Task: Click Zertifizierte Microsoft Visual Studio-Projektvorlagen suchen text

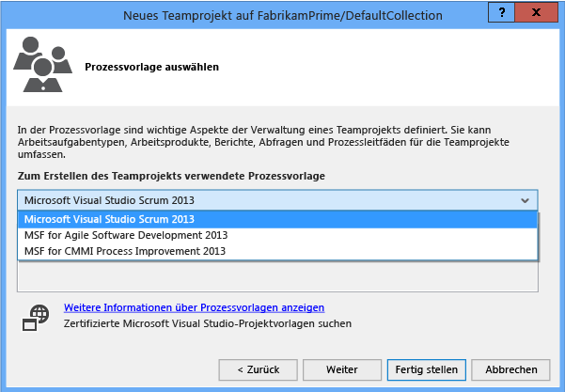Action: tap(208, 323)
